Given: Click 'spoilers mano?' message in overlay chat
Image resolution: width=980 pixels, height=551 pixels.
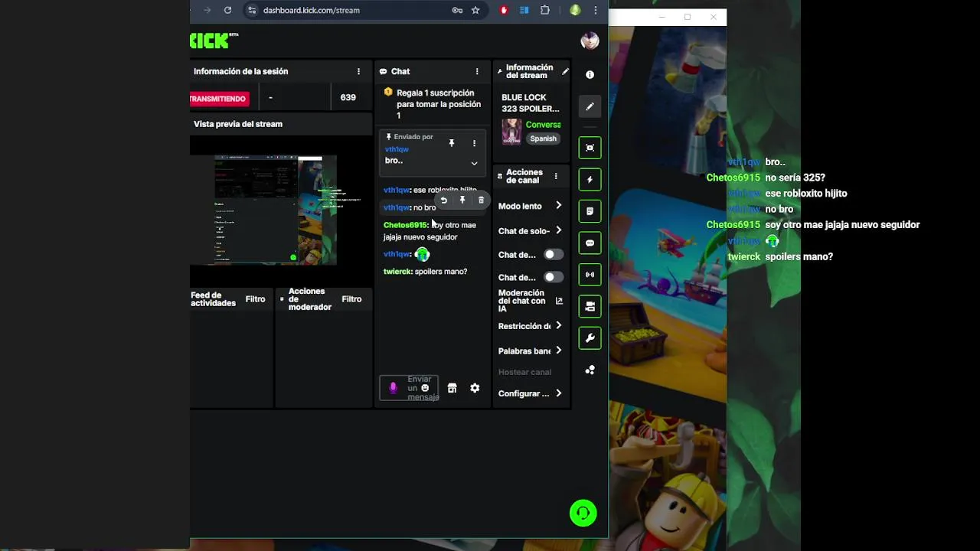Looking at the screenshot, I should pos(799,256).
